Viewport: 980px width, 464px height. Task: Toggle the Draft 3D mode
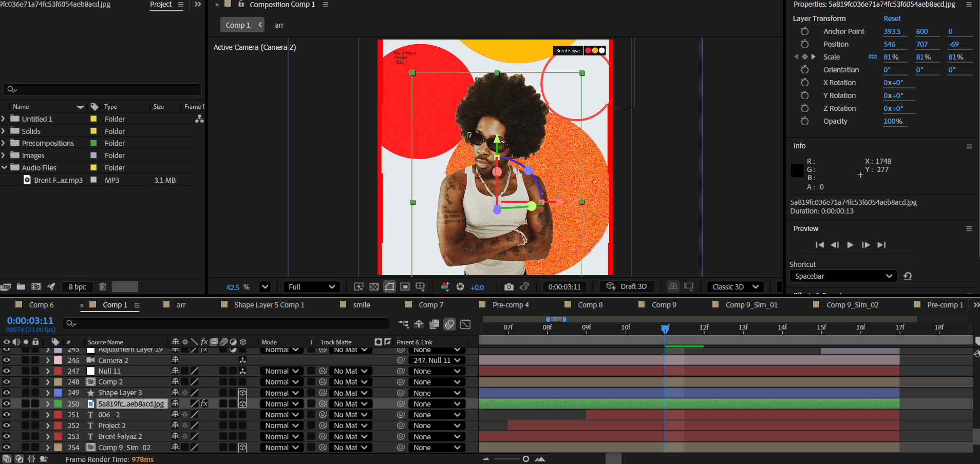(x=627, y=286)
